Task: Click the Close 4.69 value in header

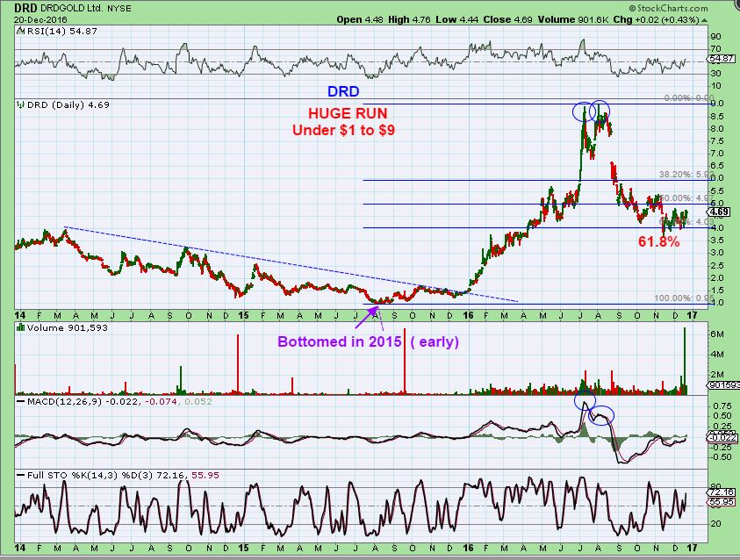Action: (507, 20)
